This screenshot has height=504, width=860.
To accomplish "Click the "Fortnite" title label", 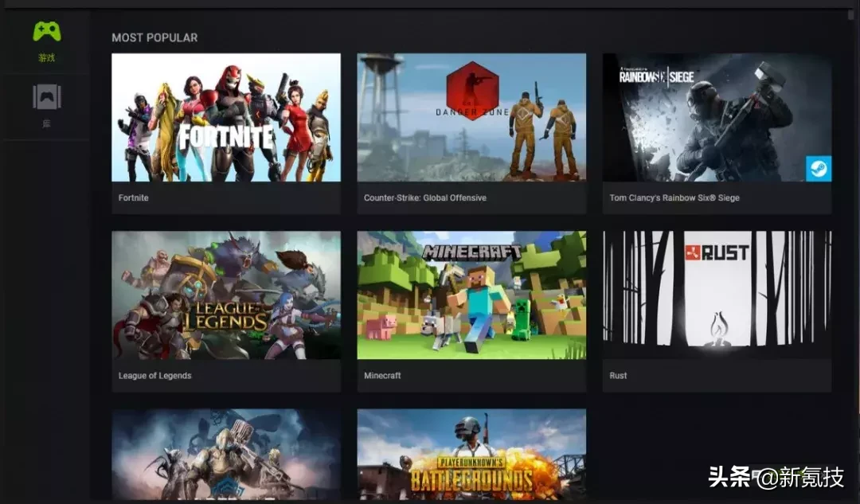I will pos(133,197).
